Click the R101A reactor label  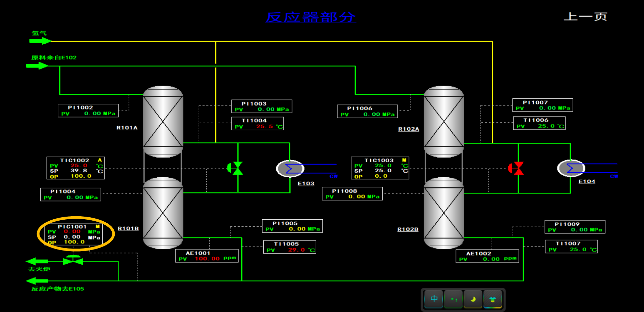[127, 128]
